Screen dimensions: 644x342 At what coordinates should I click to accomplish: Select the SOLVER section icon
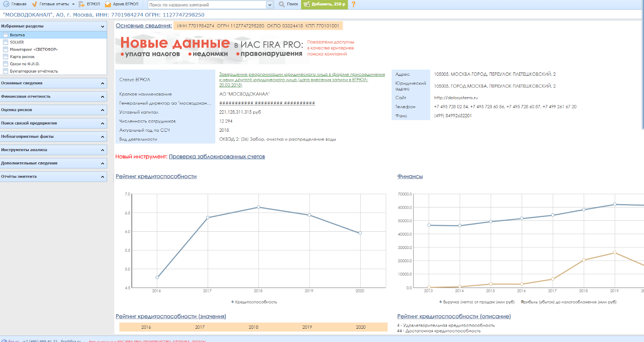click(x=6, y=42)
